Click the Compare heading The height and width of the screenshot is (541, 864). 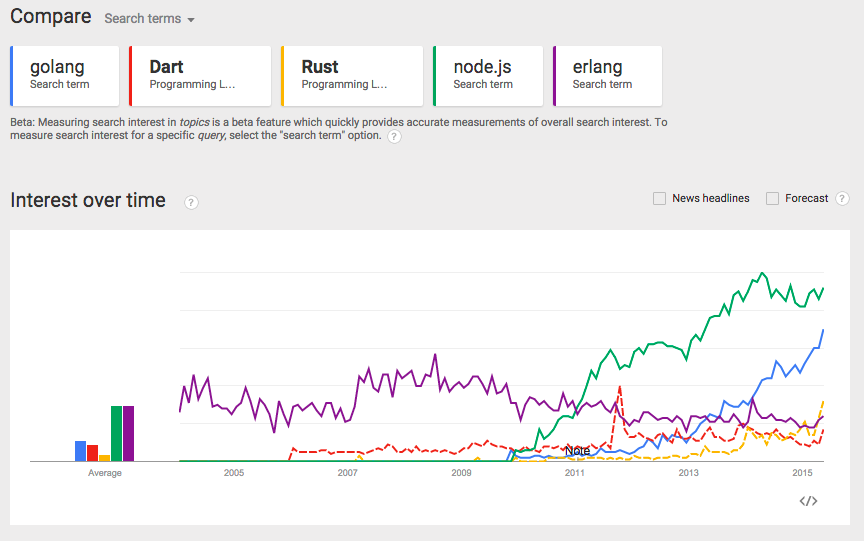50,17
